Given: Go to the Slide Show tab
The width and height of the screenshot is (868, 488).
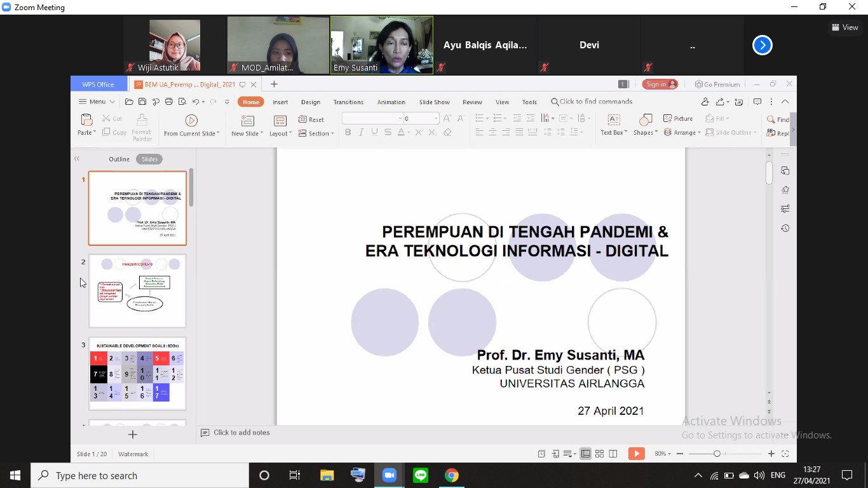Looking at the screenshot, I should (434, 102).
